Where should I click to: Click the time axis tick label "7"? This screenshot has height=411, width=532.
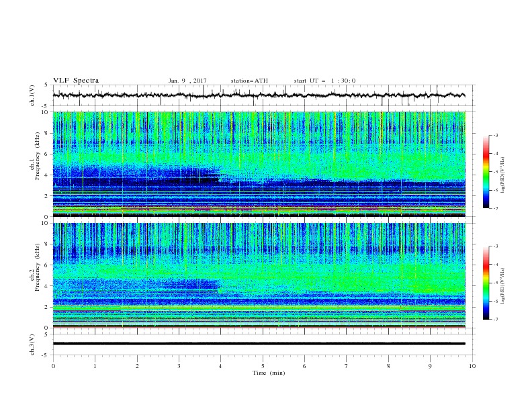click(347, 366)
